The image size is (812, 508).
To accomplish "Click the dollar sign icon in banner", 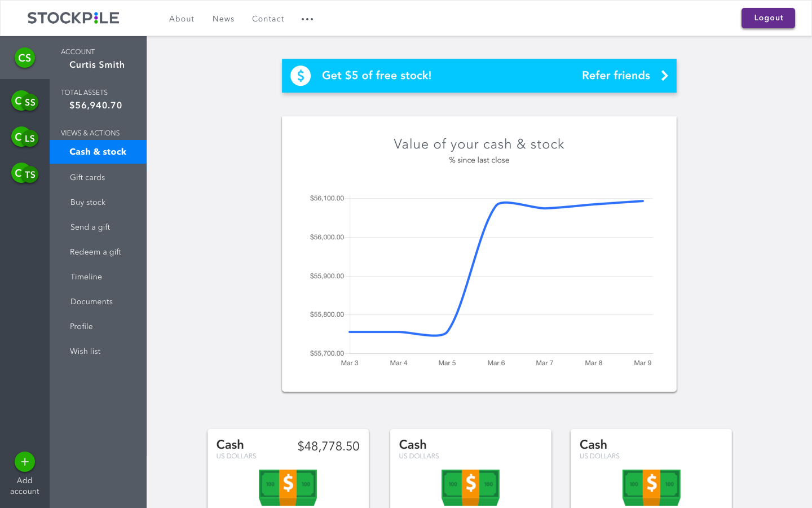I will pyautogui.click(x=301, y=76).
